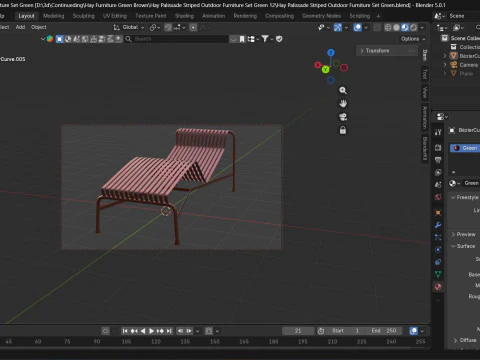Screen dimensions: 480x360
Task: Click the filter funnel icon
Action: [x=265, y=39]
